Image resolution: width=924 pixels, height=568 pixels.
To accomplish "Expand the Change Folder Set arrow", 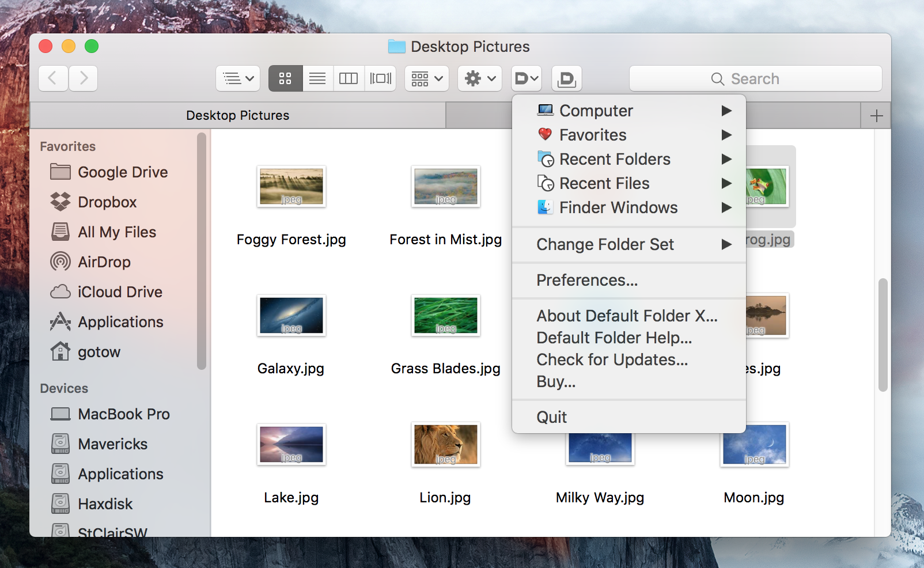I will (726, 244).
